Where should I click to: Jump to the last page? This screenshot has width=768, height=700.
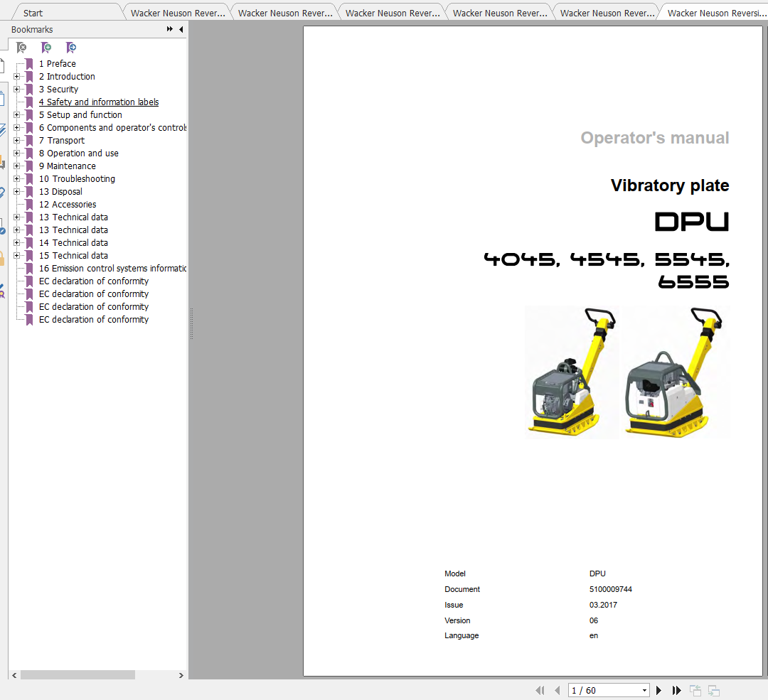click(676, 690)
